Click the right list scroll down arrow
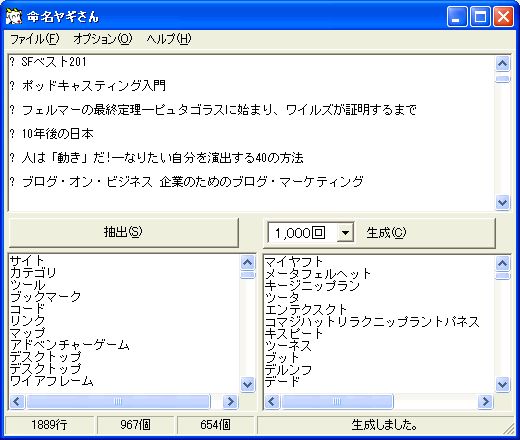The width and height of the screenshot is (520, 440). (502, 384)
